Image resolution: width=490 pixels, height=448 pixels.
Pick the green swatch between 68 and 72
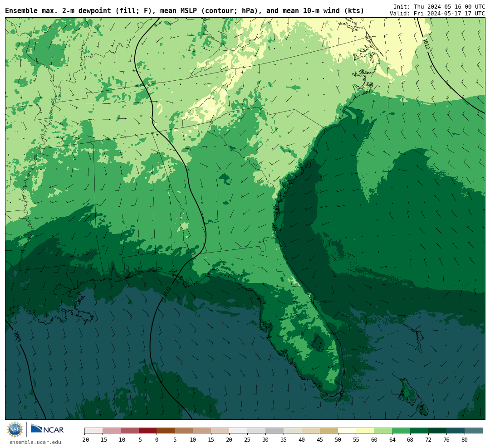point(419,431)
